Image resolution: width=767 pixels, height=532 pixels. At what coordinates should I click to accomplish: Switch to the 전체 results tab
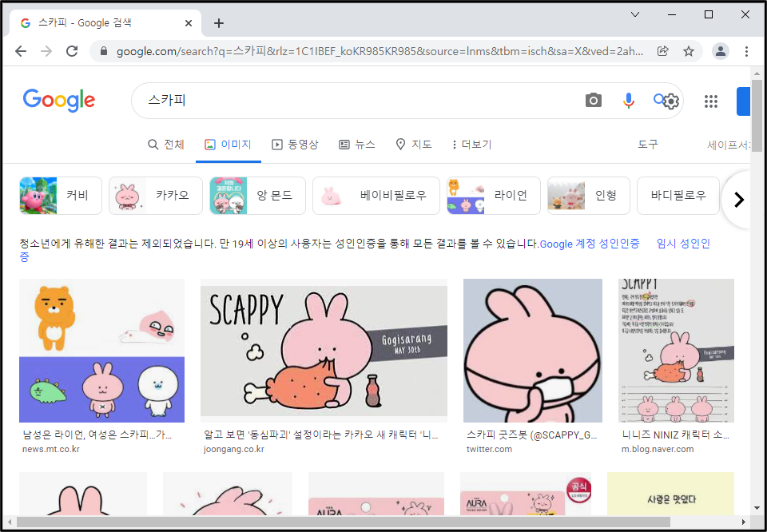[166, 145]
